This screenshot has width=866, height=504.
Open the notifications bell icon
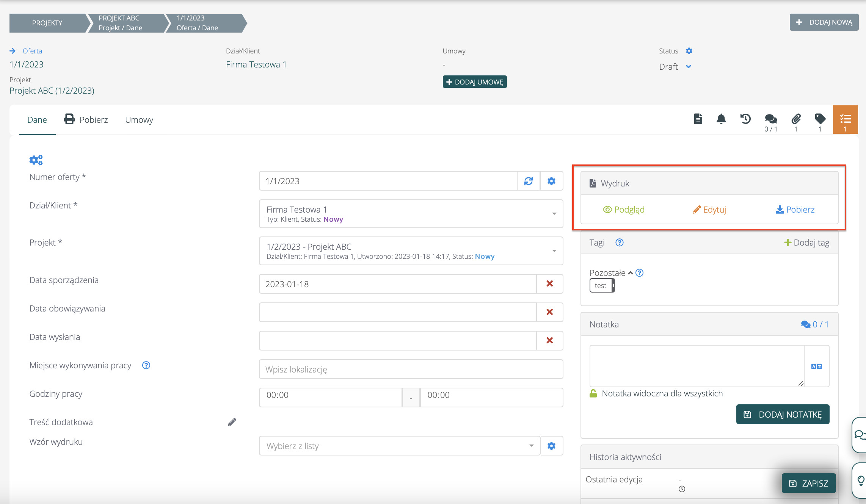(x=721, y=119)
